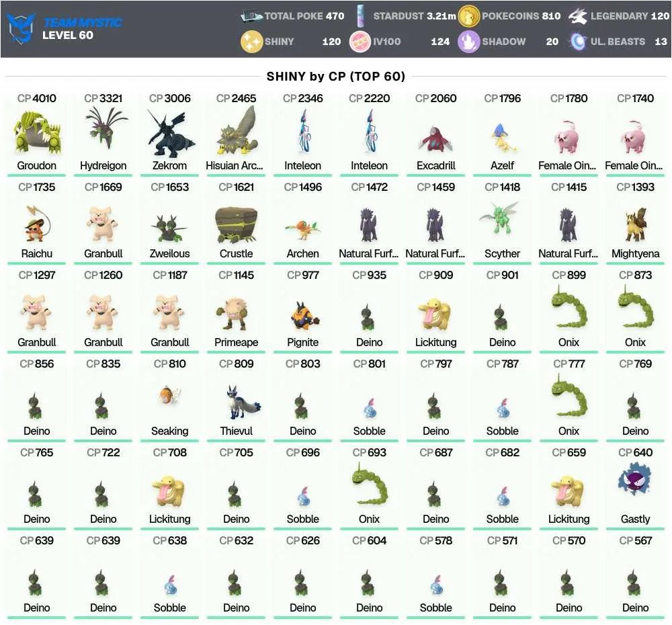Image resolution: width=672 pixels, height=625 pixels.
Task: Click the "CP 1415" Natural Furfrou value
Action: (569, 187)
